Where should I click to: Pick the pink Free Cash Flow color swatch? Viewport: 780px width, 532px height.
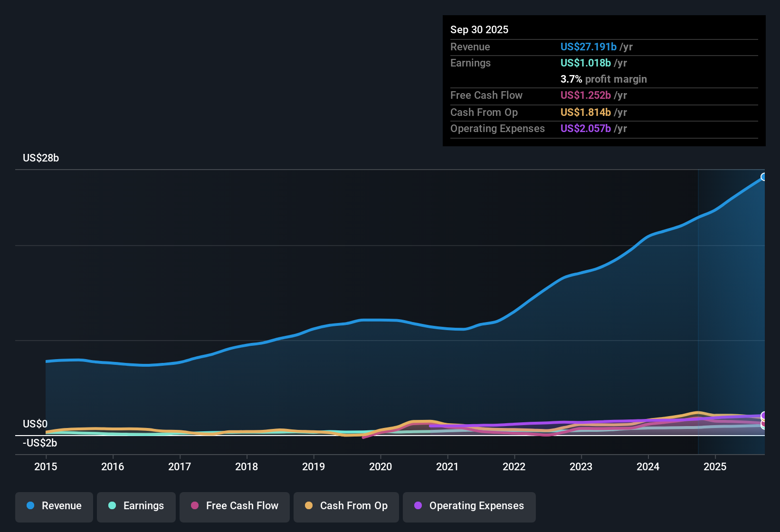point(194,506)
